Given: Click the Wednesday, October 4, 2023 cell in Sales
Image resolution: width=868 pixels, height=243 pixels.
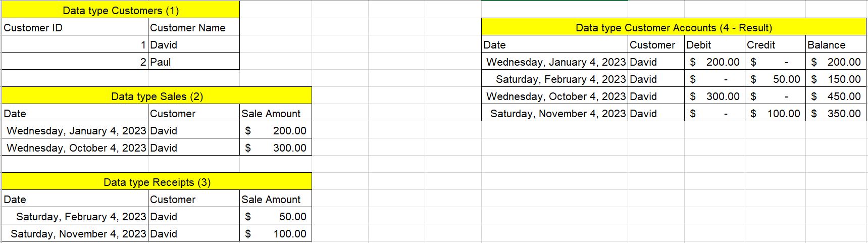Looking at the screenshot, I should [x=75, y=148].
